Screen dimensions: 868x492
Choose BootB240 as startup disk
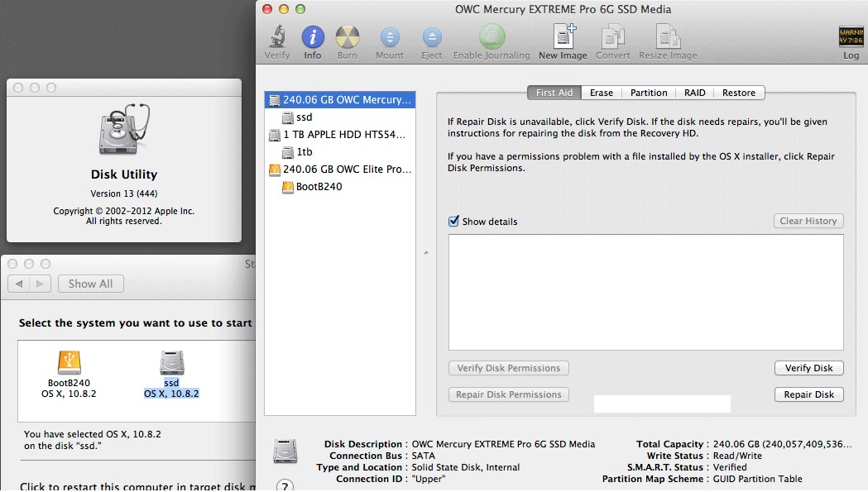[x=70, y=375]
